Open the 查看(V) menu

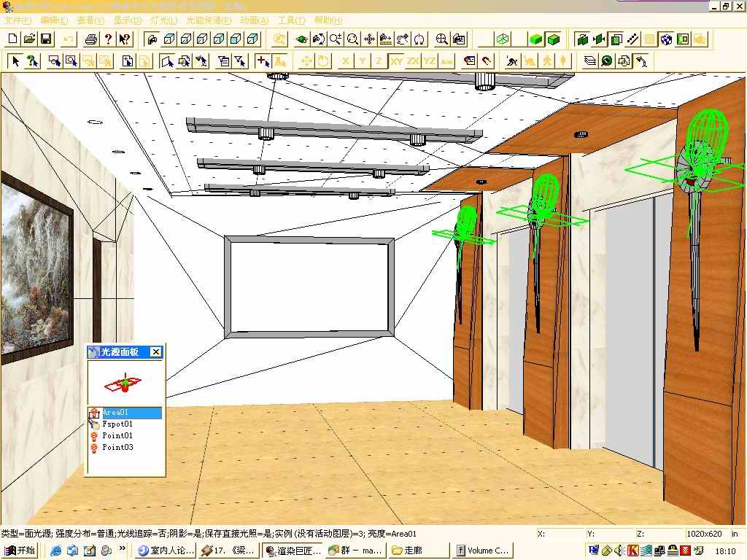pos(90,20)
